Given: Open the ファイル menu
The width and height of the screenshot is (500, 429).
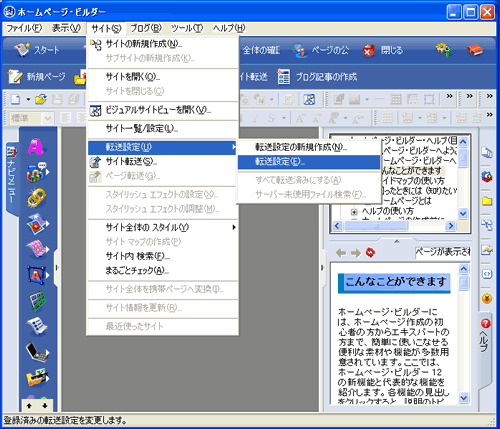Looking at the screenshot, I should click(24, 29).
